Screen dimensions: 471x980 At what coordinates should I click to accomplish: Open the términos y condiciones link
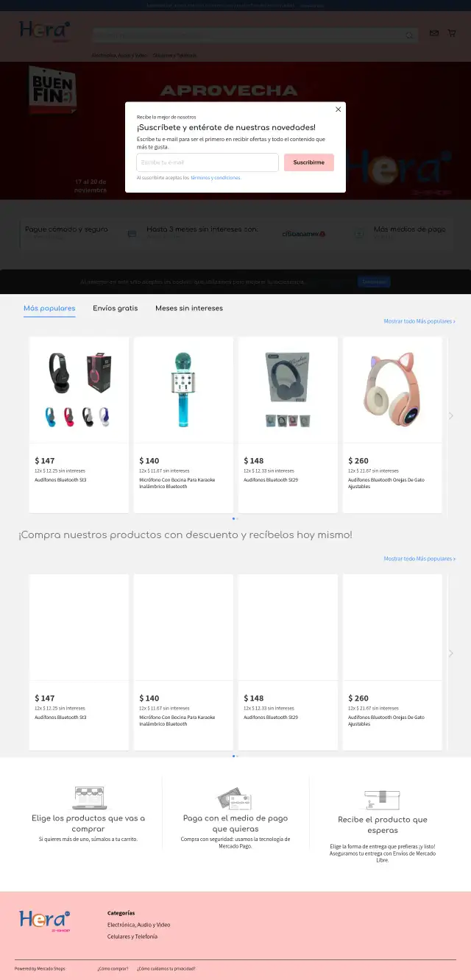point(216,178)
